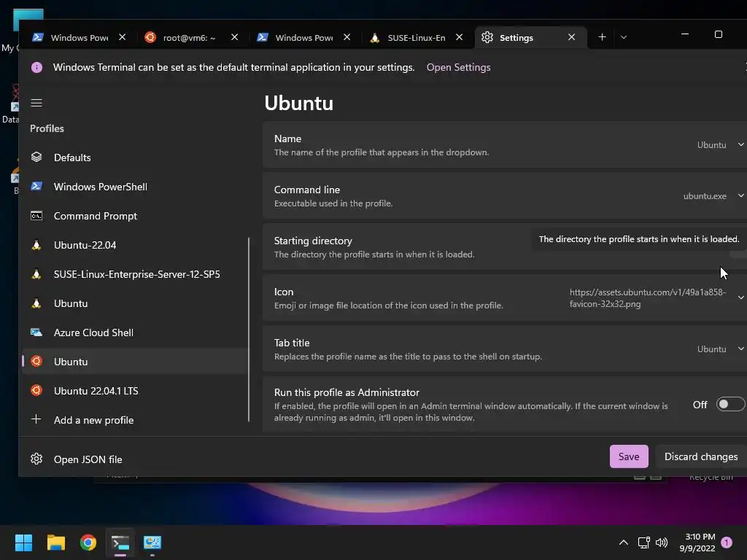The width and height of the screenshot is (747, 560).
Task: Expand the Name setting row
Action: pyautogui.click(x=505, y=145)
